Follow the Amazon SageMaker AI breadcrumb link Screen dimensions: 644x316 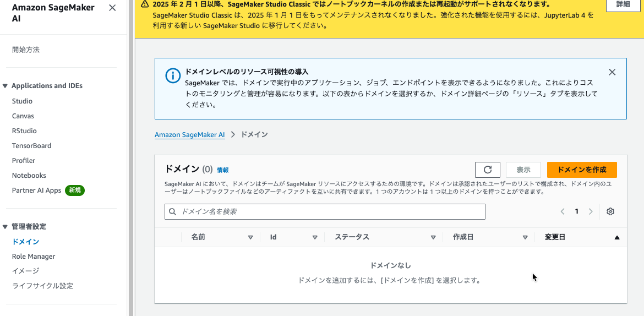pos(189,134)
